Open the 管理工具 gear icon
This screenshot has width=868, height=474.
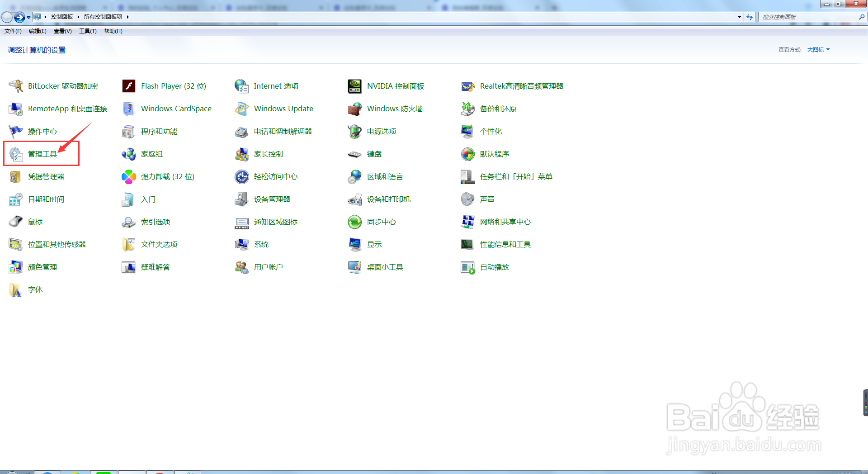click(x=16, y=154)
